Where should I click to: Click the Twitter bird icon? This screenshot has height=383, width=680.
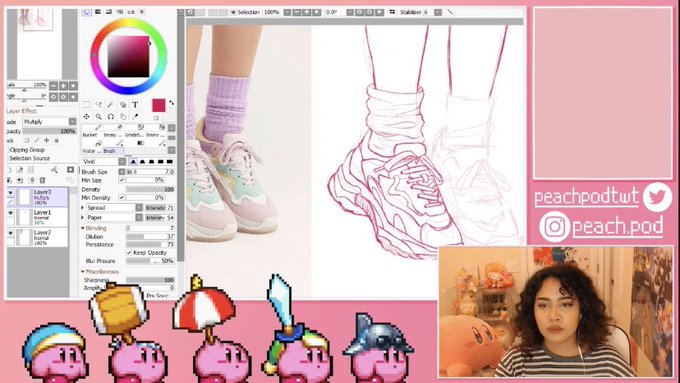tap(657, 197)
